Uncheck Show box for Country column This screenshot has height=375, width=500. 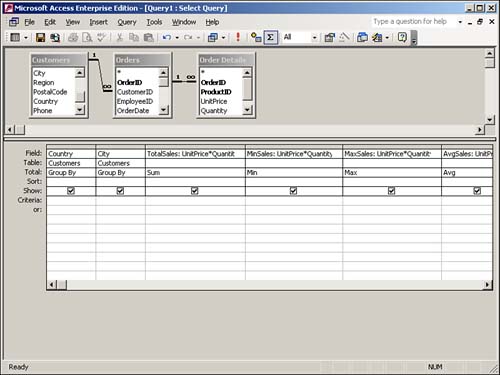(71, 191)
